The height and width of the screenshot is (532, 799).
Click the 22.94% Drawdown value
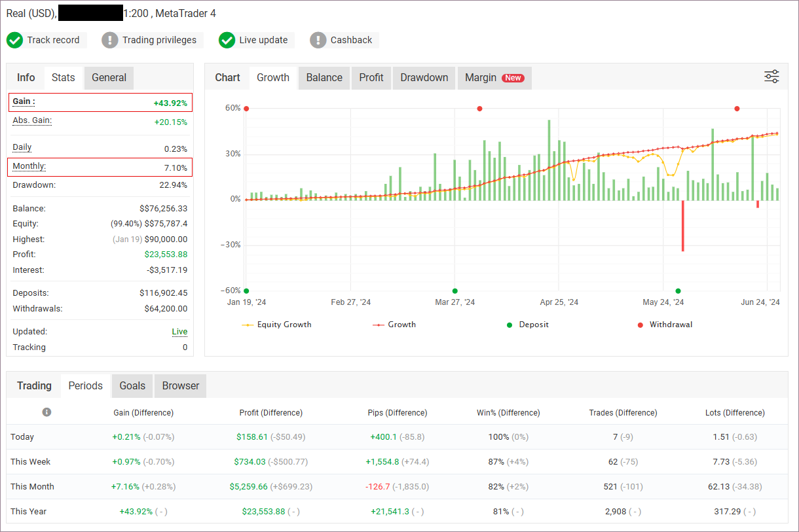pos(173,185)
